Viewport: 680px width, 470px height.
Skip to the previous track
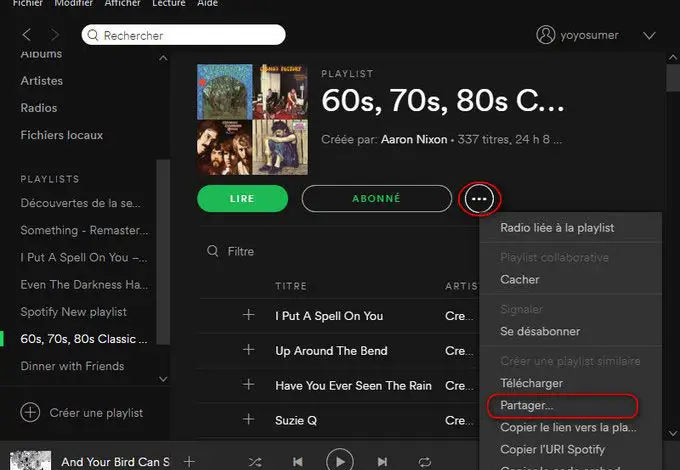pyautogui.click(x=298, y=462)
